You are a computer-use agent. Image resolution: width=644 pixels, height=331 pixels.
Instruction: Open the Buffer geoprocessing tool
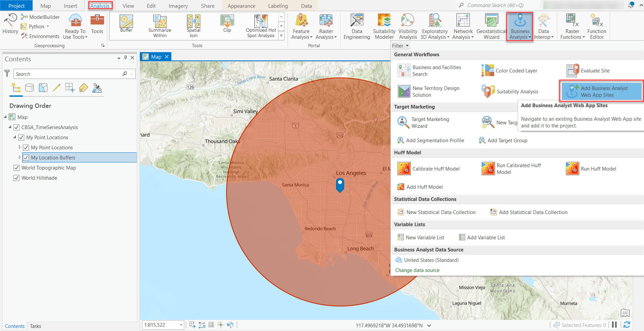click(126, 24)
